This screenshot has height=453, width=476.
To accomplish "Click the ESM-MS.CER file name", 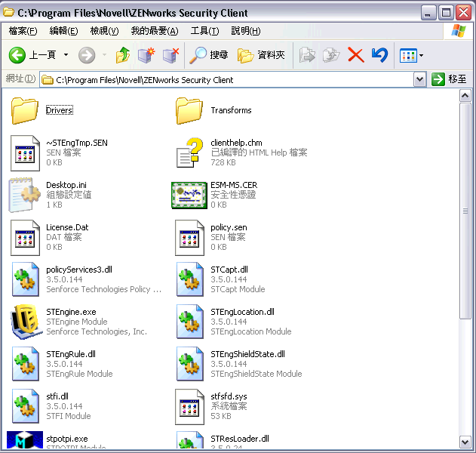I will pyautogui.click(x=234, y=185).
